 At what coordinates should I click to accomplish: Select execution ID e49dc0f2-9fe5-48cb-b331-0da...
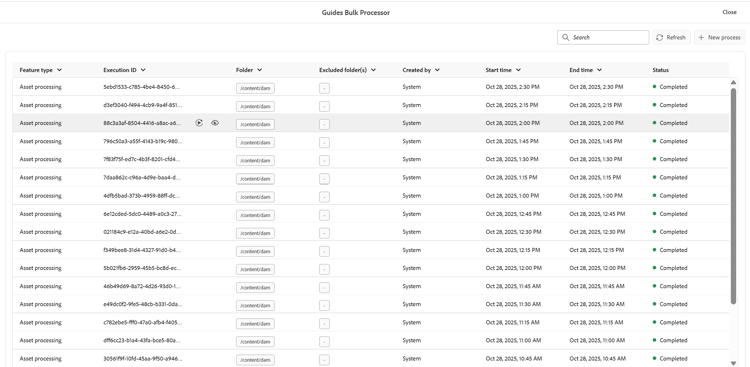coord(143,304)
